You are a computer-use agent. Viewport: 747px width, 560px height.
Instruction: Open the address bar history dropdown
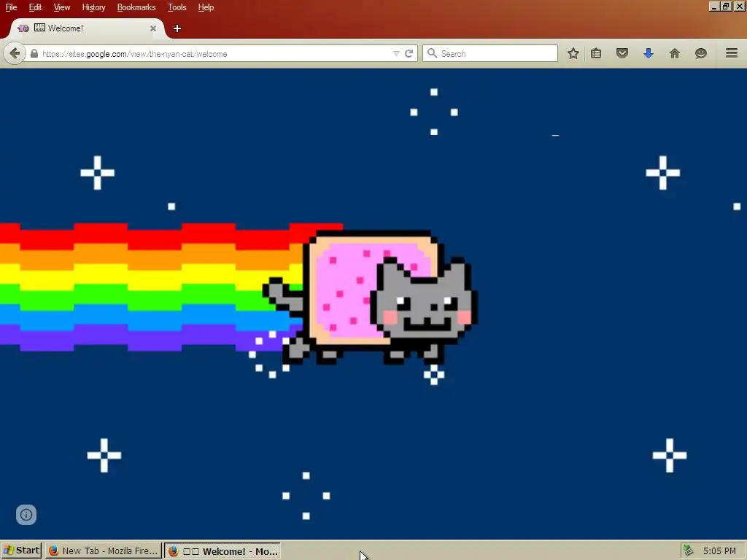(396, 54)
